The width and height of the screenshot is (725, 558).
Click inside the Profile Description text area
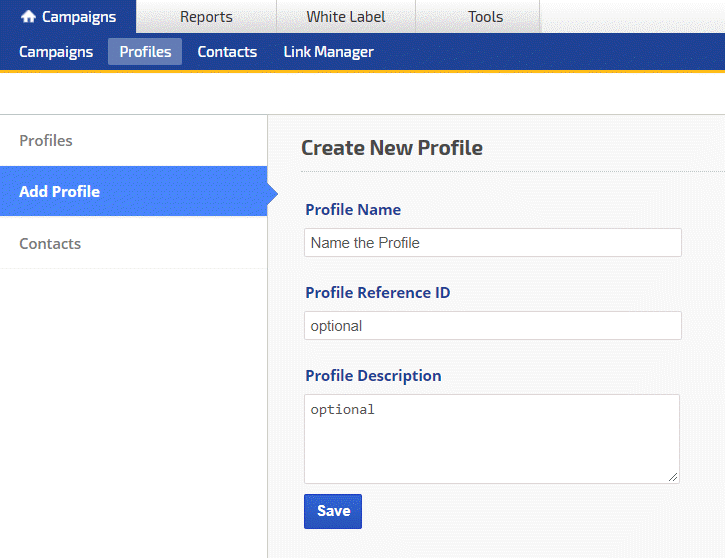[x=491, y=439]
